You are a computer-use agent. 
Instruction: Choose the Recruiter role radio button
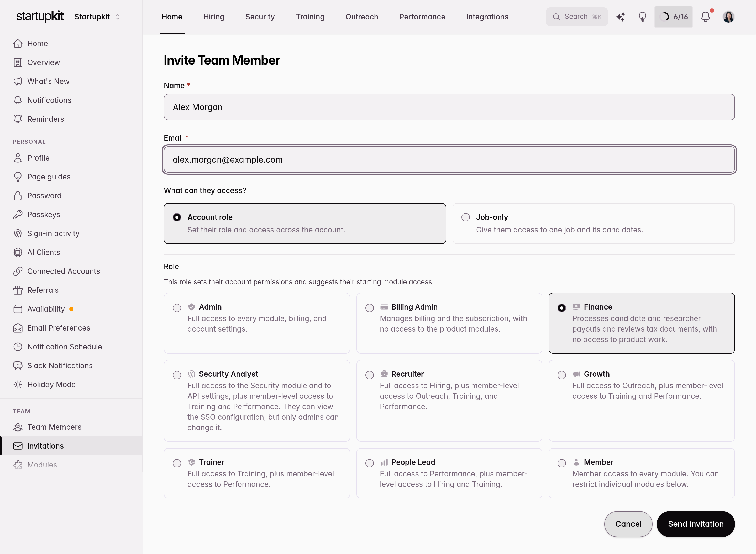[x=369, y=375]
